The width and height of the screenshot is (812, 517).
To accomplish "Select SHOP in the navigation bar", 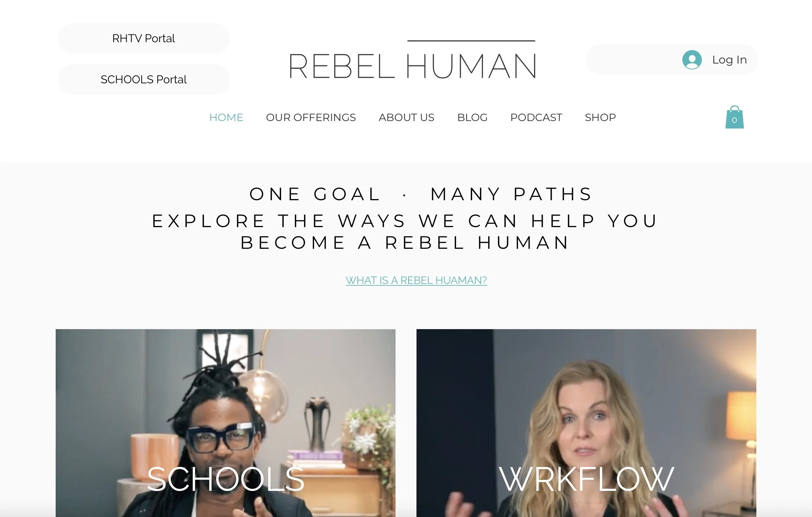I will coord(600,117).
